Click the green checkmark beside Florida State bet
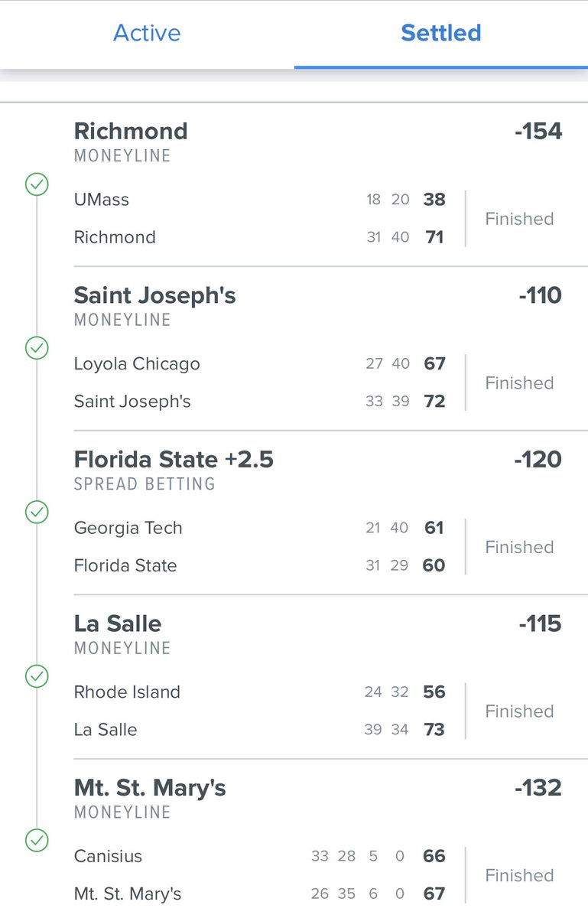 pyautogui.click(x=37, y=513)
